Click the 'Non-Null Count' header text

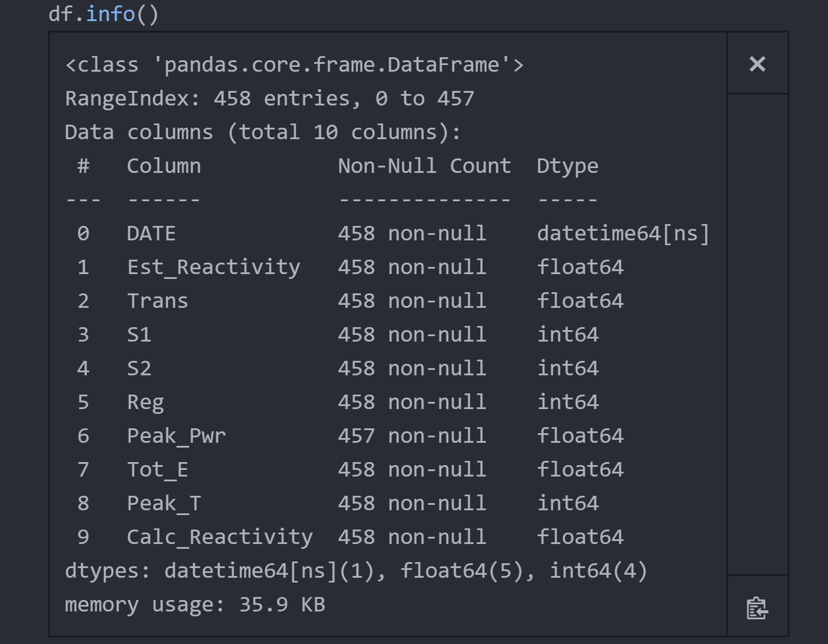coord(424,166)
